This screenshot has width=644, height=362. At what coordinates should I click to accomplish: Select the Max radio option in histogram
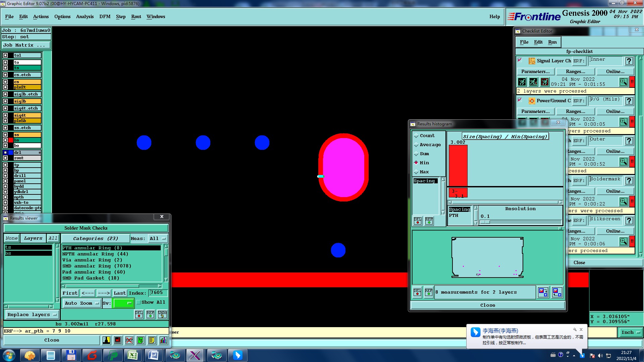(x=416, y=172)
